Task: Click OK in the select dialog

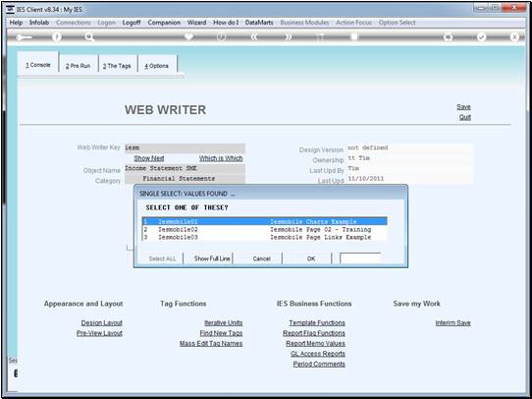Action: click(311, 258)
